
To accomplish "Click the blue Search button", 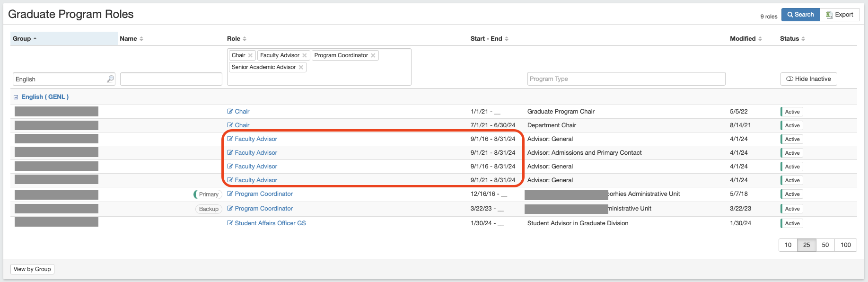I will [x=800, y=15].
